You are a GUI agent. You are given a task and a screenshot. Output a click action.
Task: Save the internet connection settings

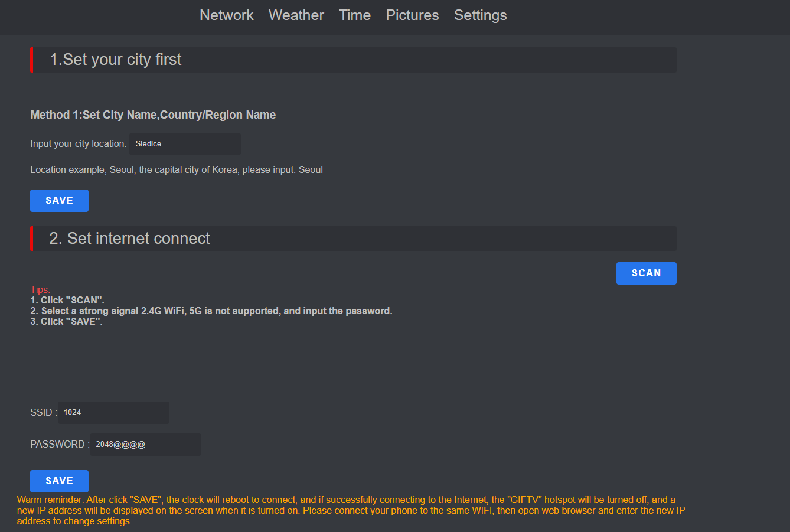coord(59,481)
